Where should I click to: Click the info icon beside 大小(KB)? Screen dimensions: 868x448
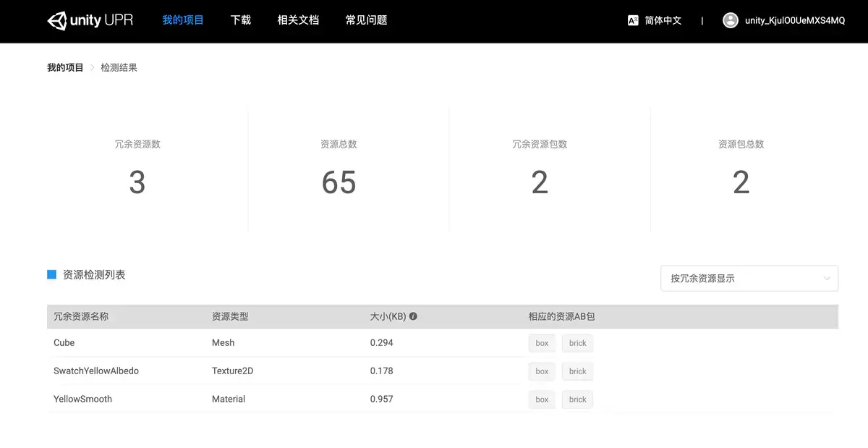413,316
